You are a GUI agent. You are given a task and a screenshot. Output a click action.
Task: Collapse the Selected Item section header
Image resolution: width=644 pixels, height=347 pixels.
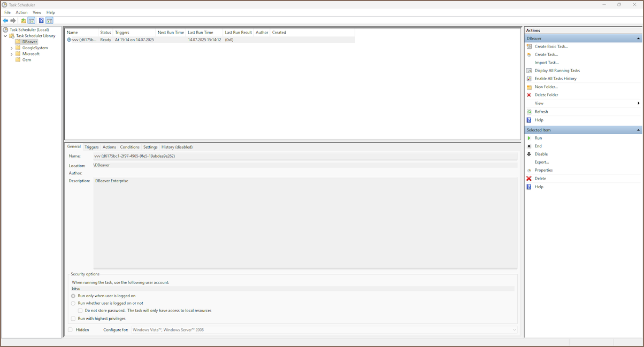tap(638, 130)
